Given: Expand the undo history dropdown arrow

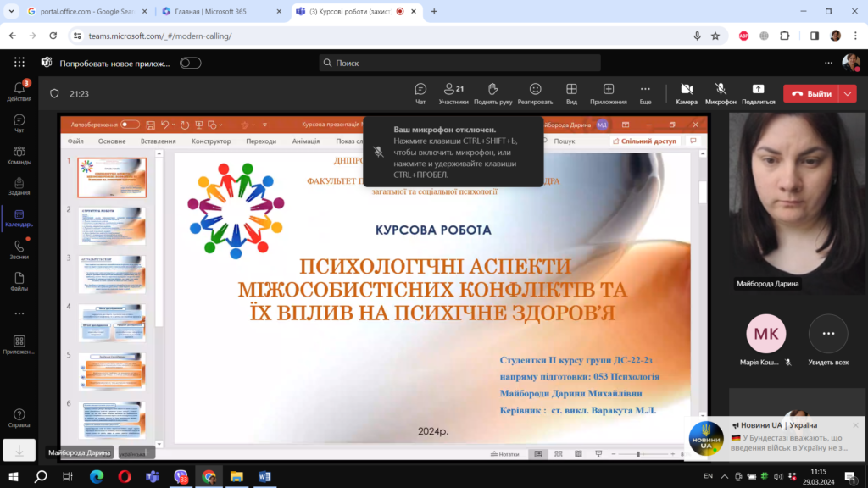Looking at the screenshot, I should click(x=173, y=125).
